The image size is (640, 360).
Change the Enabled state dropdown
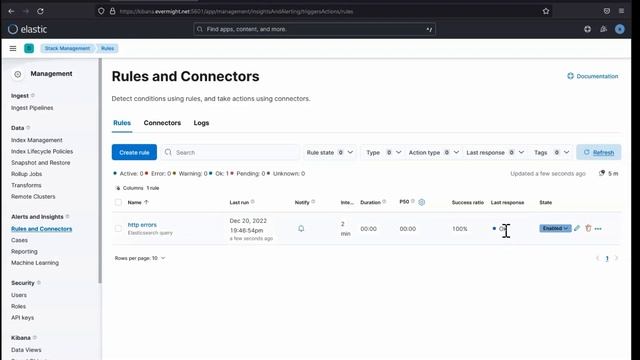pyautogui.click(x=555, y=228)
